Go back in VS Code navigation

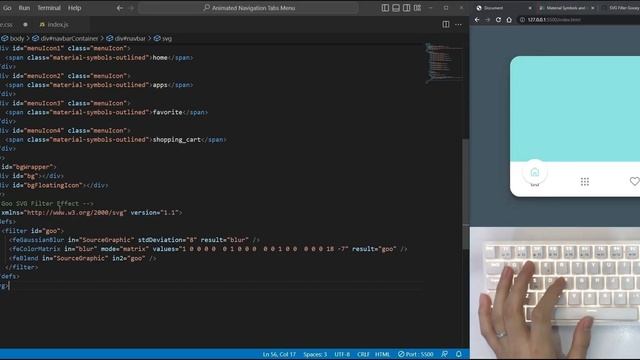120,8
